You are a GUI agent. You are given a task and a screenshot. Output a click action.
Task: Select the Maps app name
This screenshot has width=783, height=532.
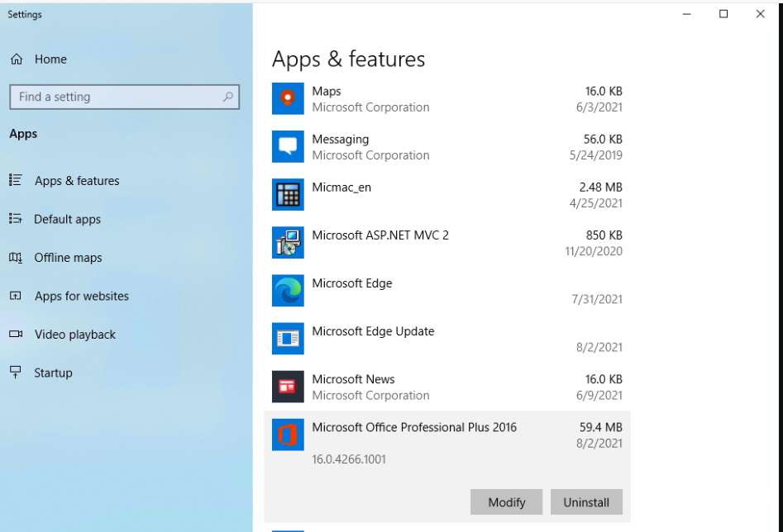327,92
